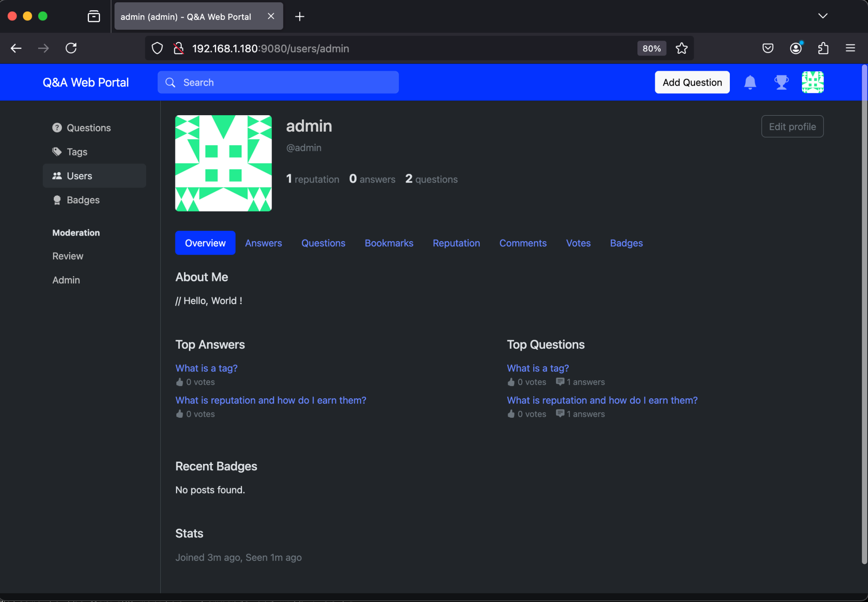Open the profile avatar in top bar
The height and width of the screenshot is (602, 868).
(812, 82)
